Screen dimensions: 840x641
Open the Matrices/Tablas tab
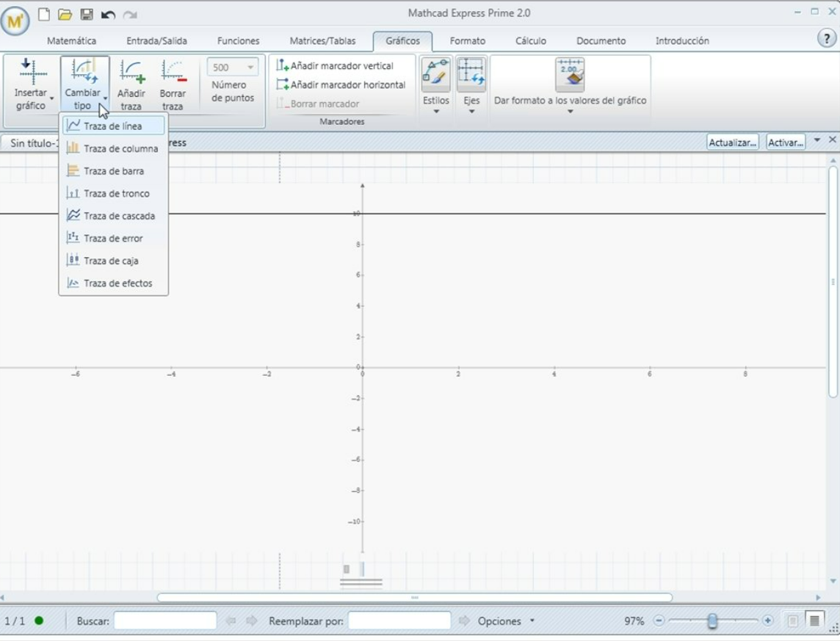(322, 40)
